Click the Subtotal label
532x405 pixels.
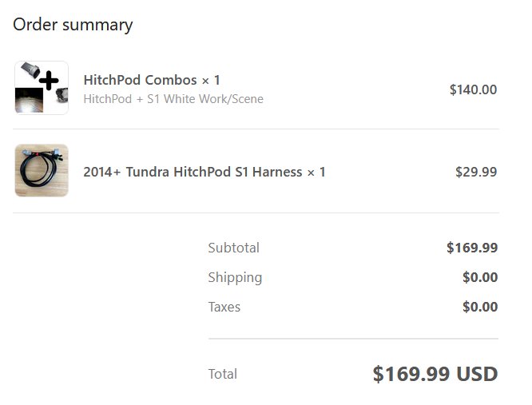click(234, 248)
